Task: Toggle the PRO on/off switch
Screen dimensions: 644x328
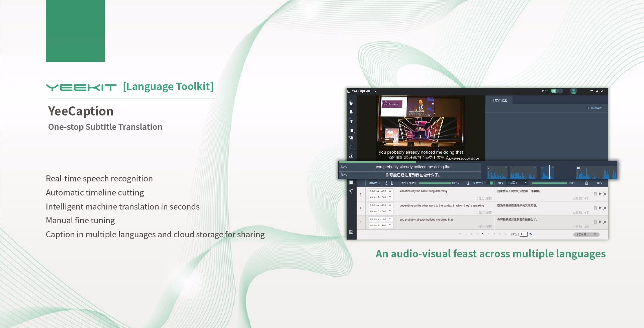Action: point(557,91)
